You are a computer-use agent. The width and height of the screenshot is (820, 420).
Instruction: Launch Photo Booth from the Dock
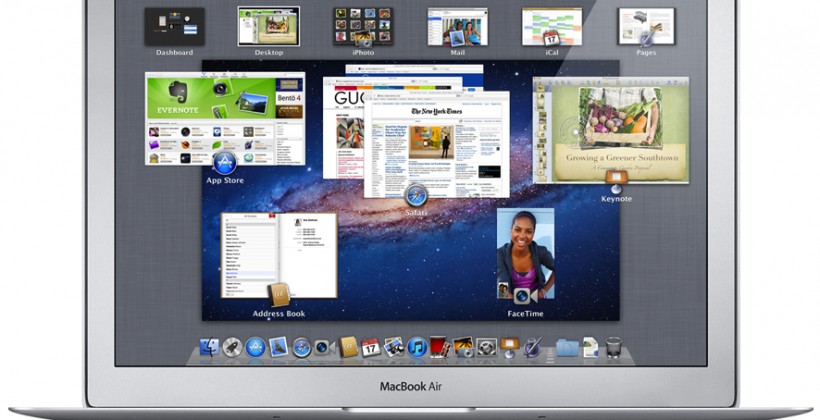[x=439, y=347]
